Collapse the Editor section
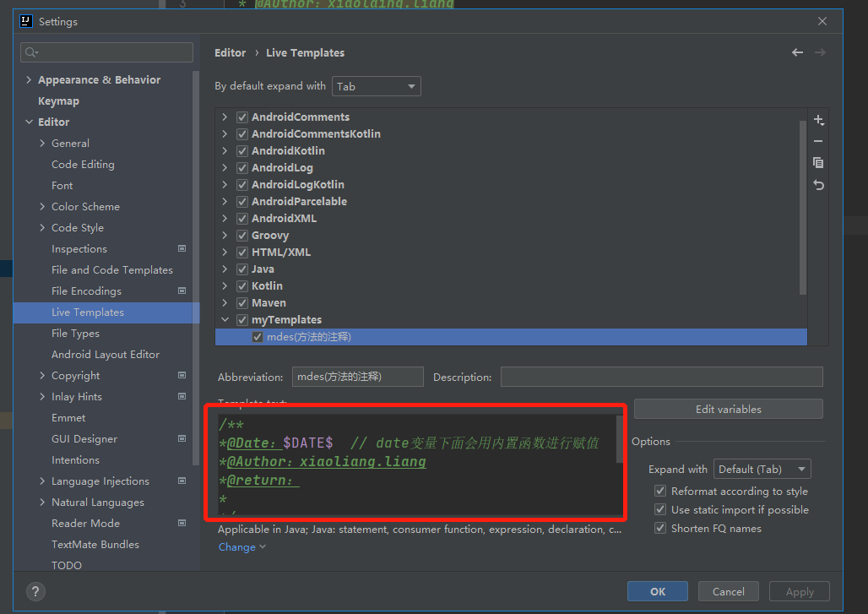 (x=29, y=122)
